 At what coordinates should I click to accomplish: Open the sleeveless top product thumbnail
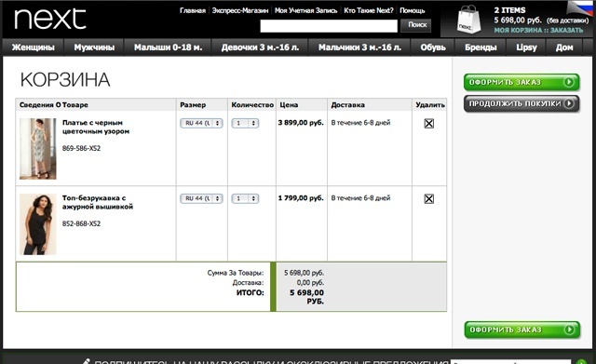[38, 224]
